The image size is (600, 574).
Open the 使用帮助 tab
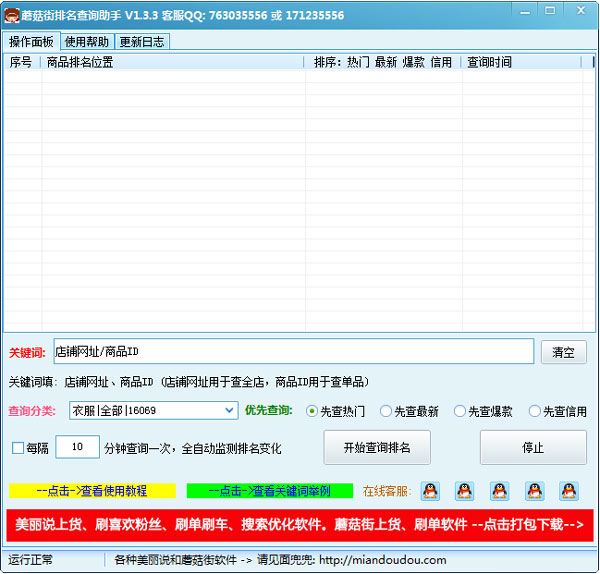coord(87,41)
